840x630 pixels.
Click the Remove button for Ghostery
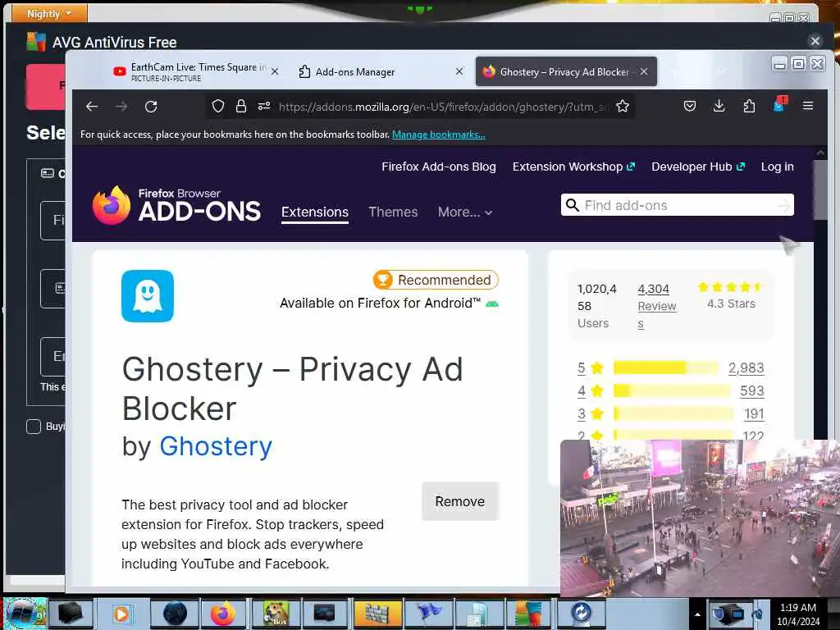tap(460, 501)
